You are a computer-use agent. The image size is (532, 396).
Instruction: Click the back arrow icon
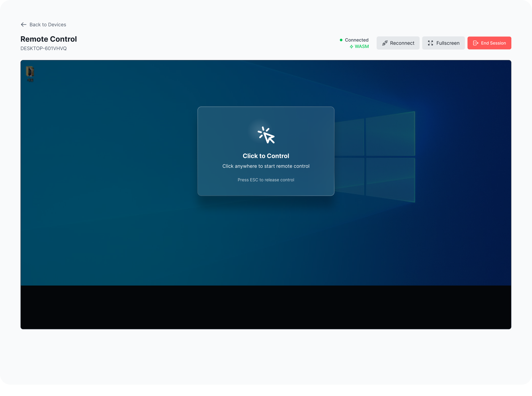pos(24,24)
